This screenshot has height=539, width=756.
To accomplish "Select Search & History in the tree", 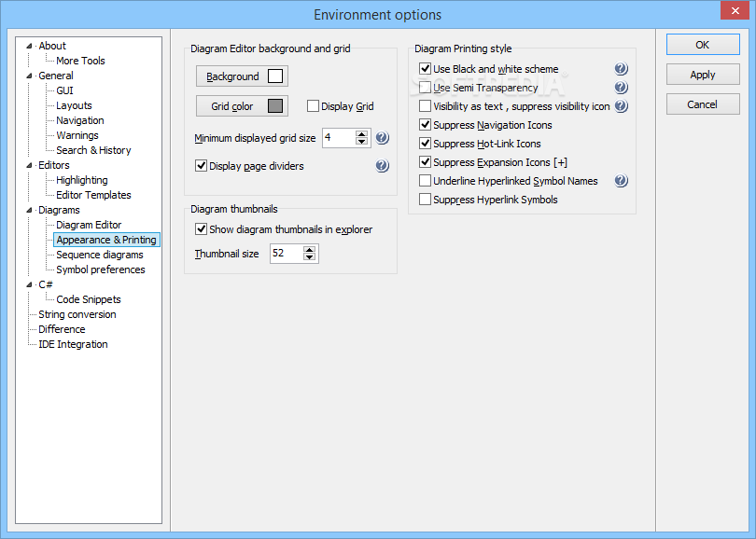I will [x=93, y=150].
